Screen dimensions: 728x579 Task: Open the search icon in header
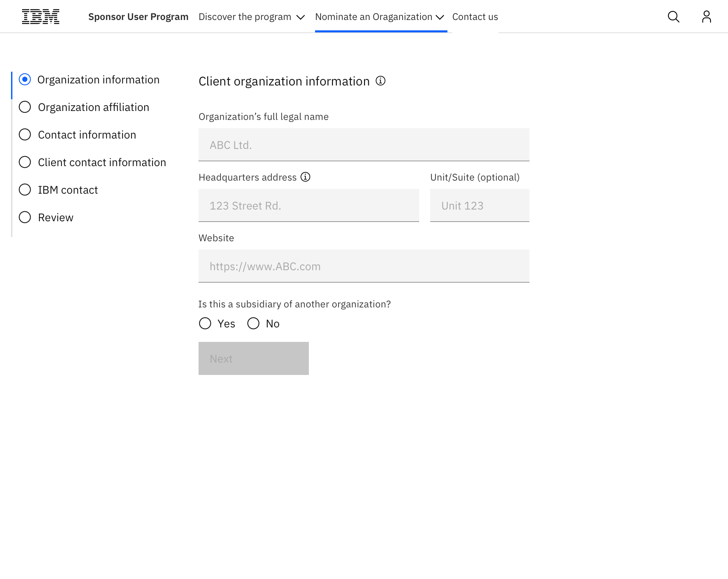(x=673, y=17)
